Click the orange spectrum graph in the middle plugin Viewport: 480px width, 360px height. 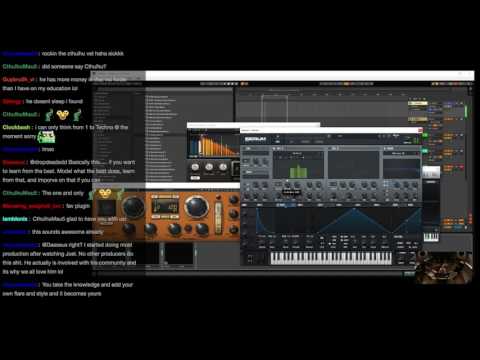click(213, 144)
